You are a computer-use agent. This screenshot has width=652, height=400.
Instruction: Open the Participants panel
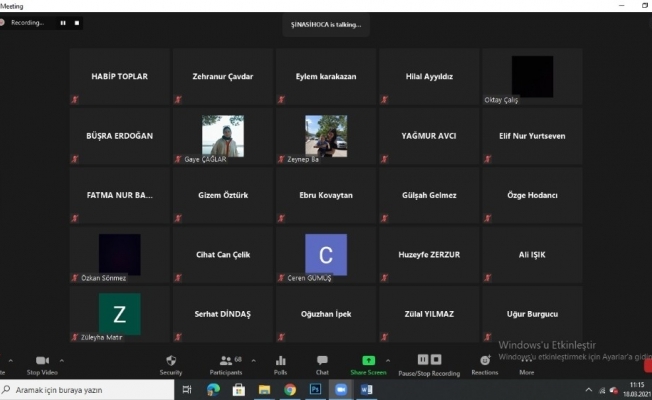click(224, 361)
